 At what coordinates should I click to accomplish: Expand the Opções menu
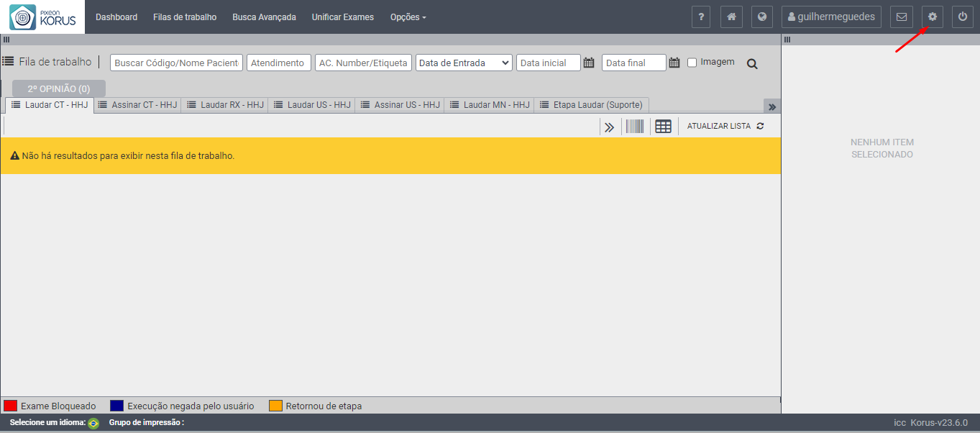pos(408,17)
